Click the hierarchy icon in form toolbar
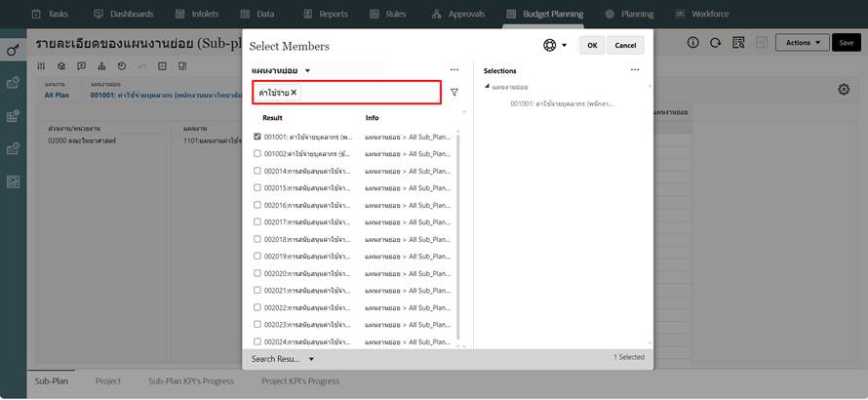 (101, 66)
